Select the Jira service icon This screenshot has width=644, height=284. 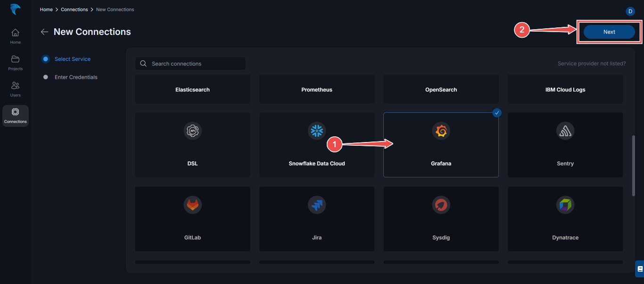[x=316, y=205]
